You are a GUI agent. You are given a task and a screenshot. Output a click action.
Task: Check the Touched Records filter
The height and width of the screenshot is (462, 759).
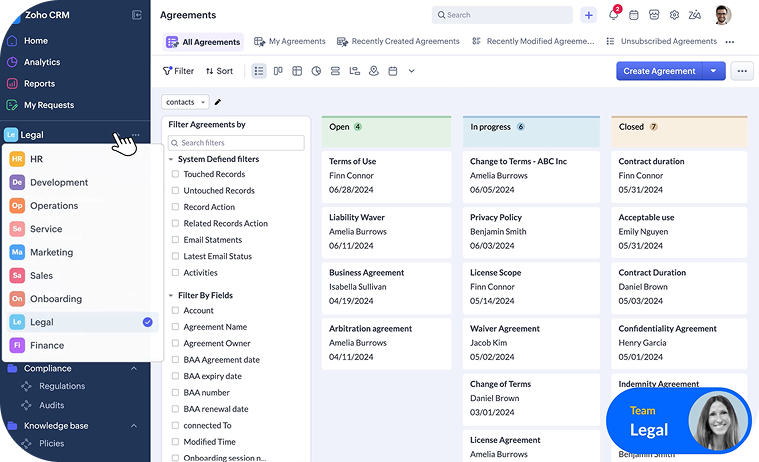coord(175,174)
